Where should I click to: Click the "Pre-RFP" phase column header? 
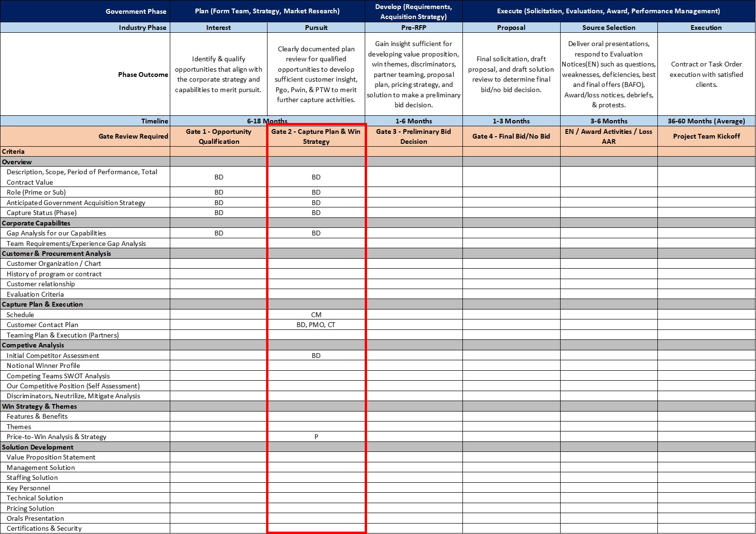pyautogui.click(x=414, y=28)
